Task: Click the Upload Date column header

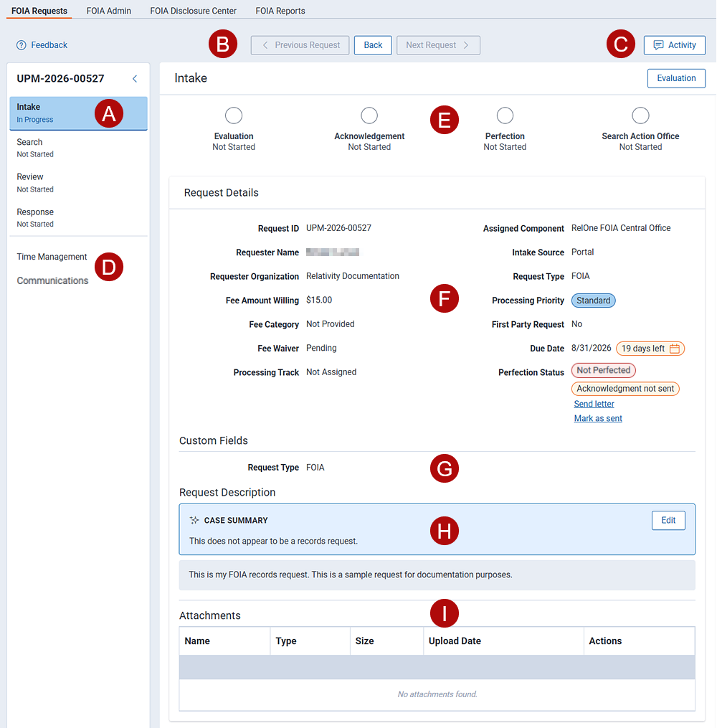Action: [503, 641]
